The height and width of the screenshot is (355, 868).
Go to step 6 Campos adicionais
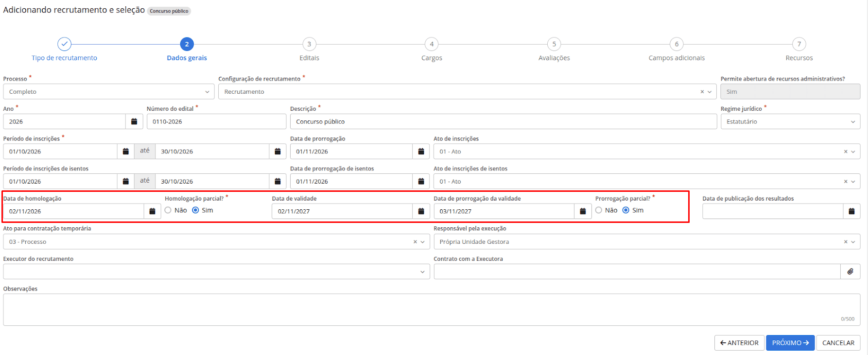click(677, 50)
